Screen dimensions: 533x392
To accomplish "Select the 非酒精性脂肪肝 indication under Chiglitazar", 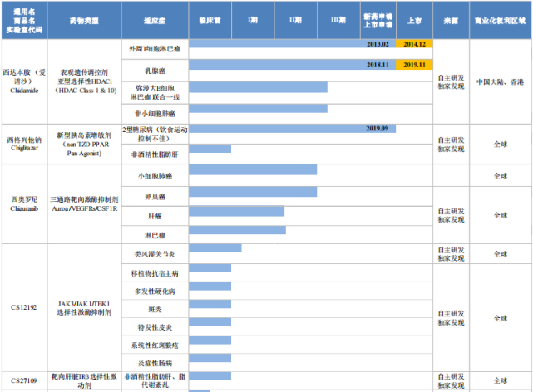I will click(x=155, y=154).
